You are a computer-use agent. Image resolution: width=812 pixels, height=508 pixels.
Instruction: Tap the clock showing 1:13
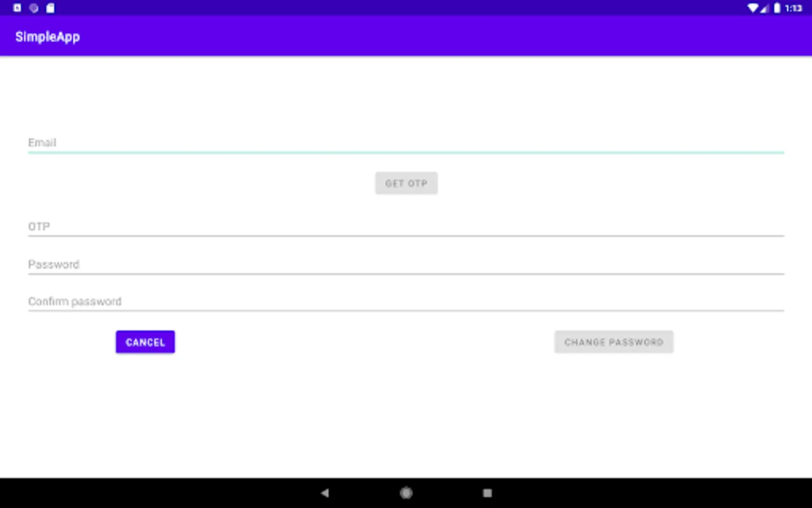point(793,8)
